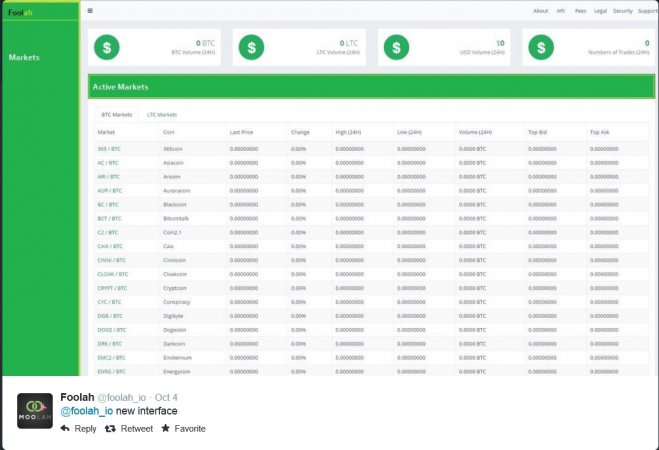Image resolution: width=659 pixels, height=450 pixels.
Task: Open the DRK / BTC market
Action: [x=110, y=344]
